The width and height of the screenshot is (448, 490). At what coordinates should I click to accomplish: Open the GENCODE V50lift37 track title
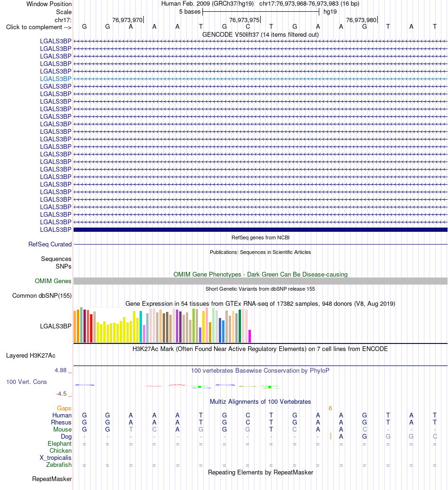coord(260,35)
